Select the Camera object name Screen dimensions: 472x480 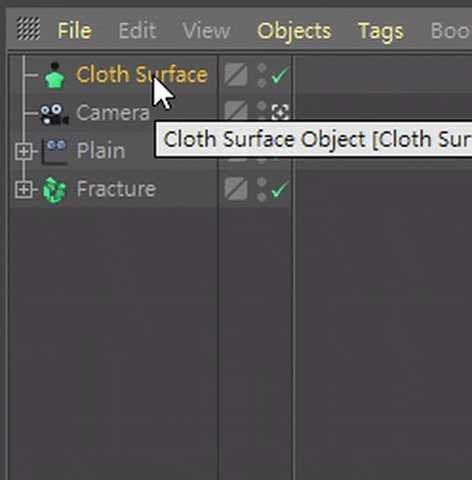(x=113, y=113)
